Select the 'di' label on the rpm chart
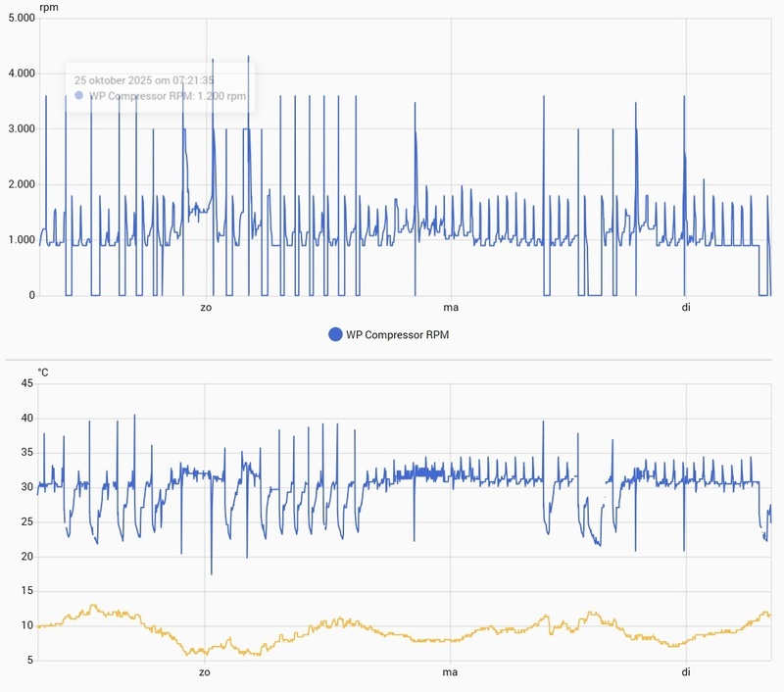Viewport: 784px width, 692px height. (x=686, y=307)
